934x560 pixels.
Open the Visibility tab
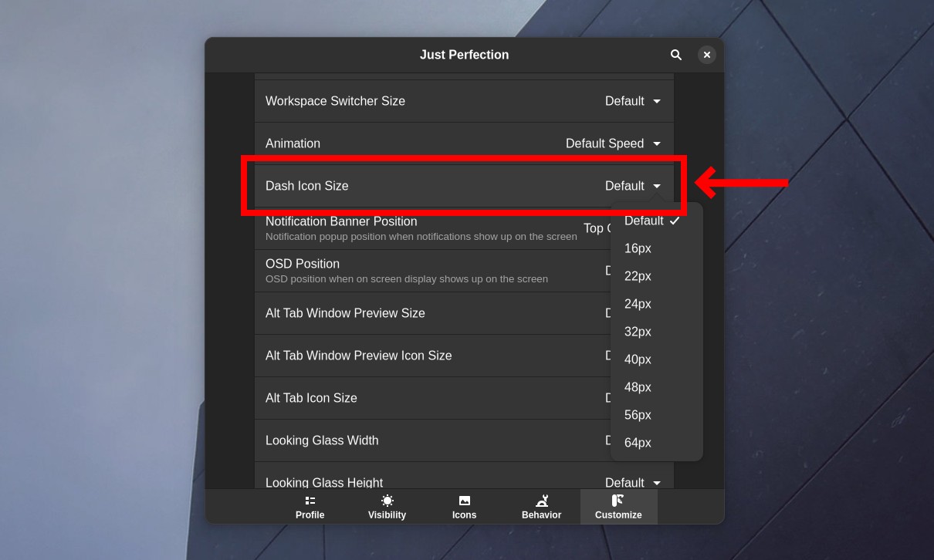click(x=387, y=508)
